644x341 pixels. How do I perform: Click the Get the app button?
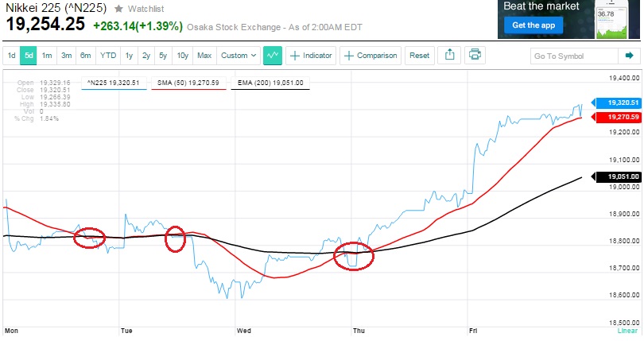pyautogui.click(x=532, y=25)
